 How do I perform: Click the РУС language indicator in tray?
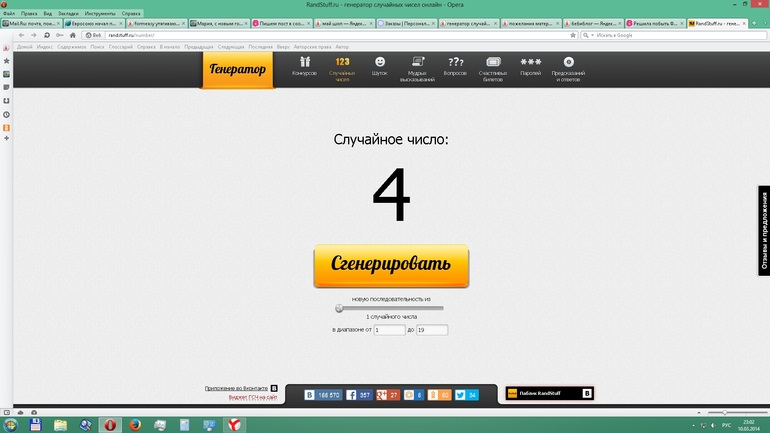(x=726, y=425)
